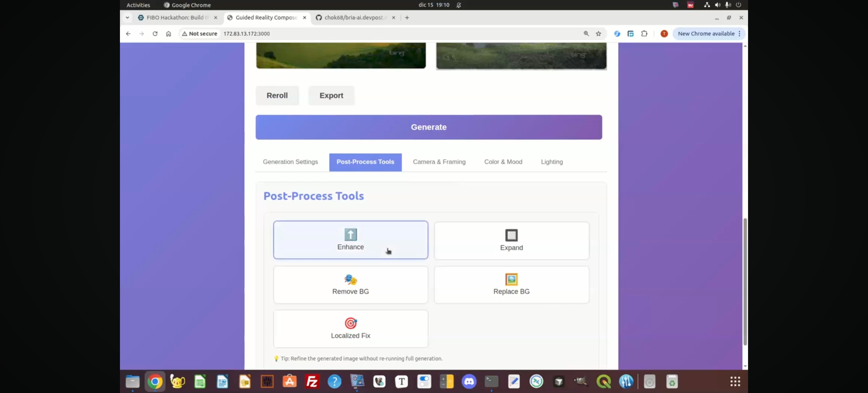Choose the Remove BG tool
Image resolution: width=868 pixels, height=393 pixels.
pos(350,285)
